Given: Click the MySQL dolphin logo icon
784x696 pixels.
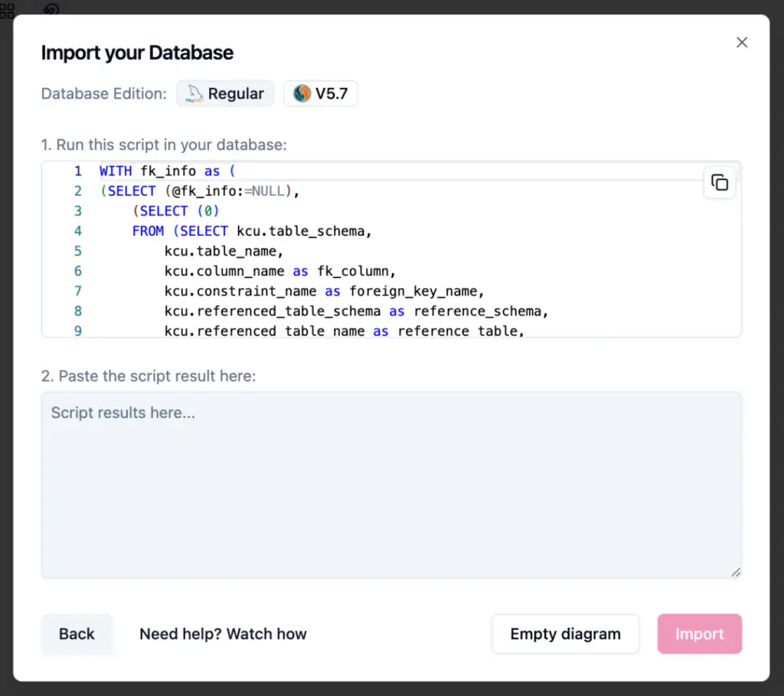Looking at the screenshot, I should 194,94.
